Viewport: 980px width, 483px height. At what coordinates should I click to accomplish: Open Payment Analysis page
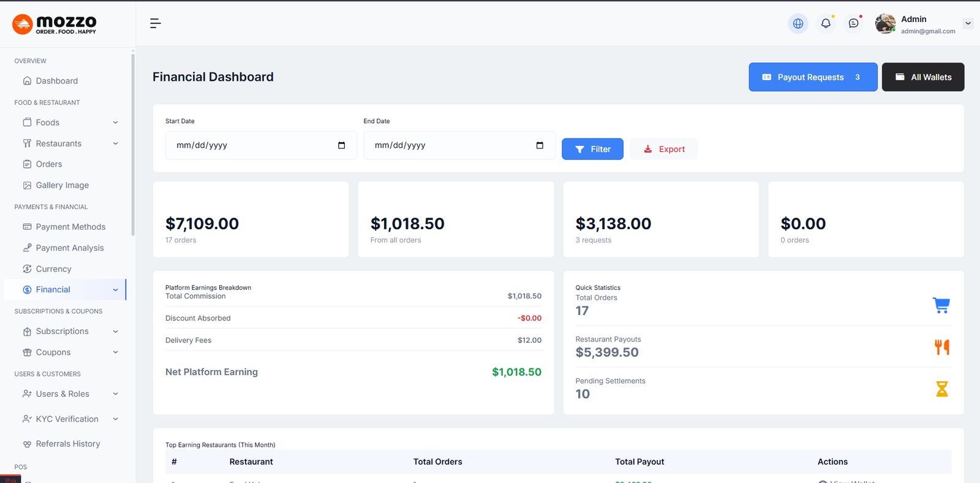click(70, 248)
